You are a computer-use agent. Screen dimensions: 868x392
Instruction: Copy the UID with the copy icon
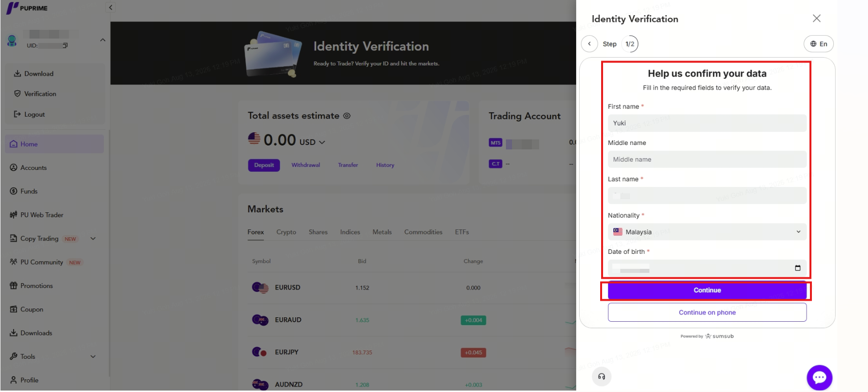point(65,45)
